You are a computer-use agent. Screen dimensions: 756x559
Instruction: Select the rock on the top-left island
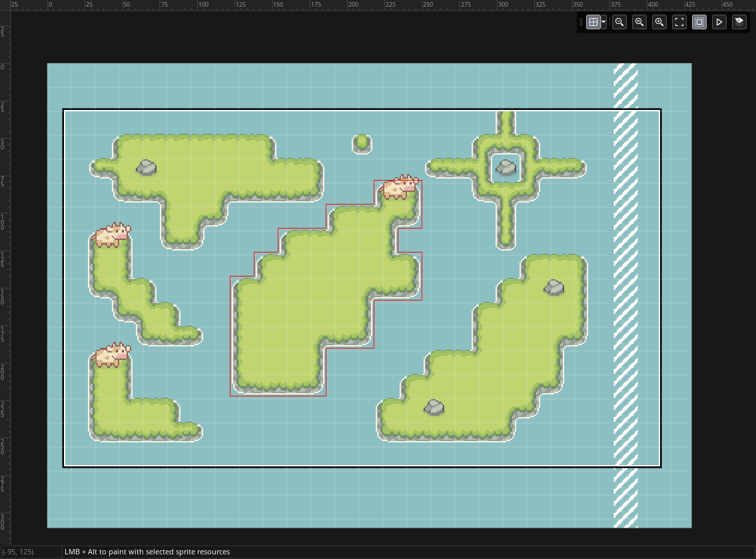147,167
